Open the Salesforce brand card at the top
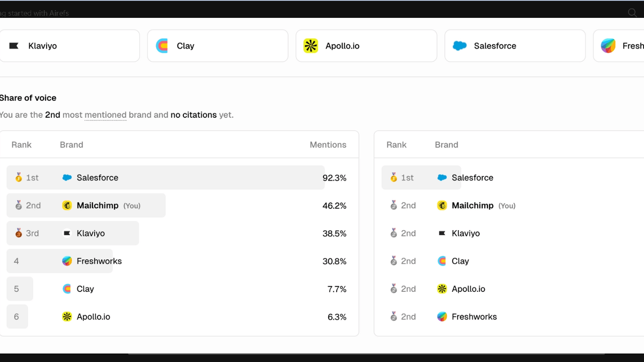 [515, 46]
